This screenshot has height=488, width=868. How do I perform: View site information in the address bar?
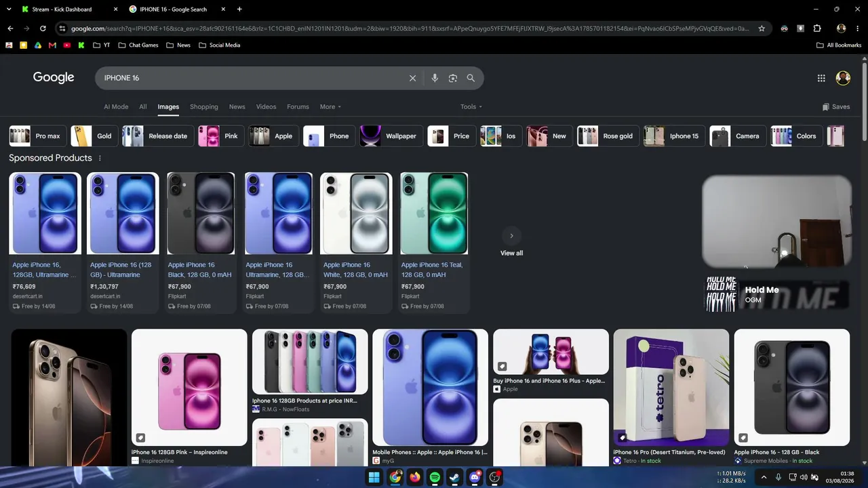[62, 28]
